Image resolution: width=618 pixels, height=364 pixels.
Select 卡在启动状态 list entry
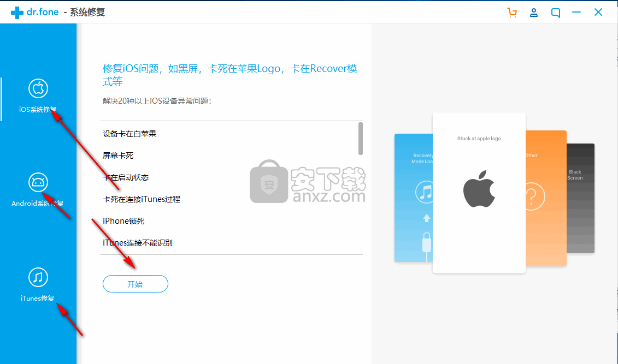(126, 177)
